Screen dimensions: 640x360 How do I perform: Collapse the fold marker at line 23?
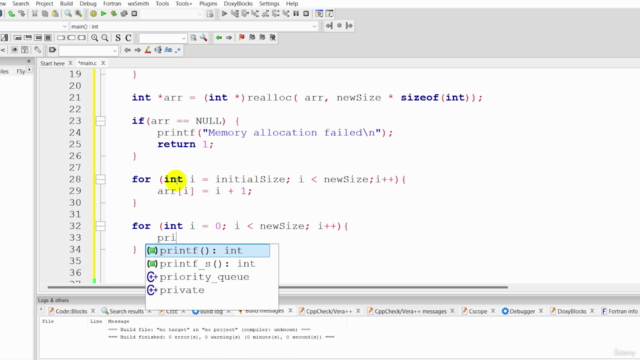click(x=100, y=121)
